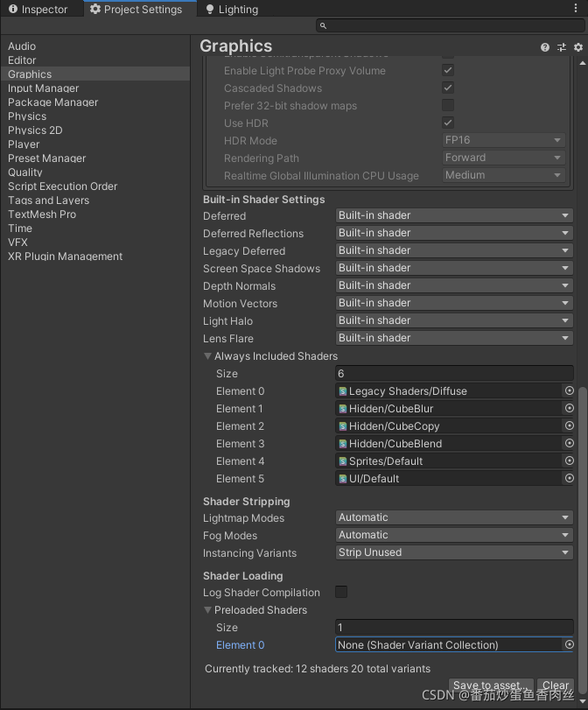Toggle Enable Light Probe Proxy Volume checkbox
This screenshot has width=588, height=710.
(448, 70)
